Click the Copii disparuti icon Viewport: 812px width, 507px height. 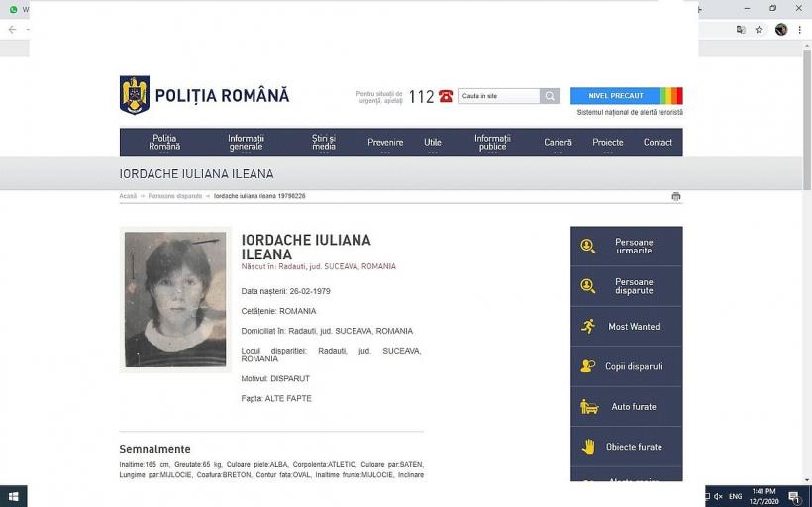click(588, 366)
